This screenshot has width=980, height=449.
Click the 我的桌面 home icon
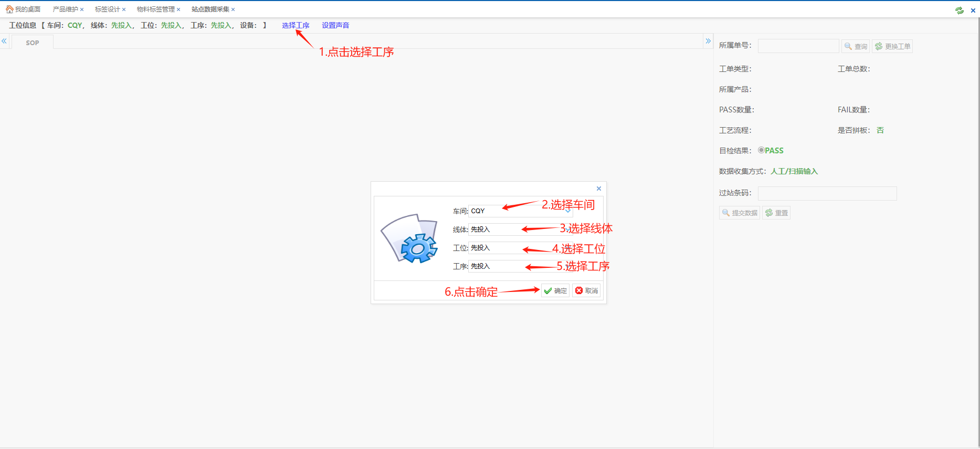(9, 9)
